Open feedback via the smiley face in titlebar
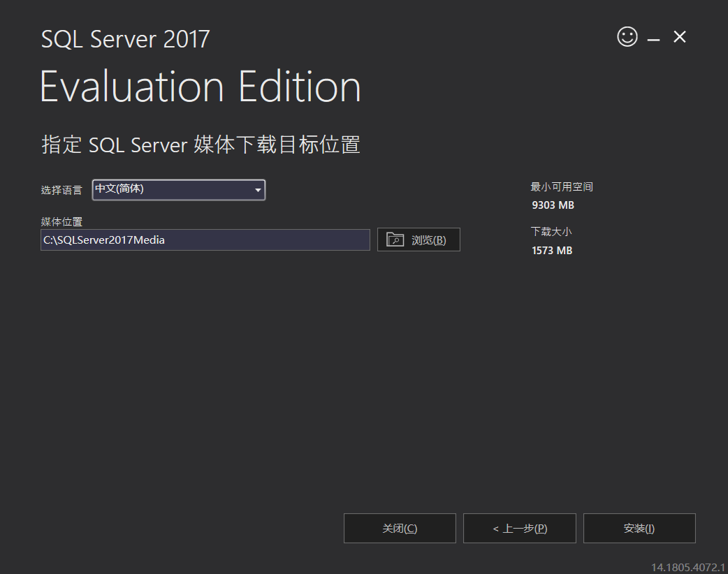Viewport: 728px width, 574px height. 627,36
